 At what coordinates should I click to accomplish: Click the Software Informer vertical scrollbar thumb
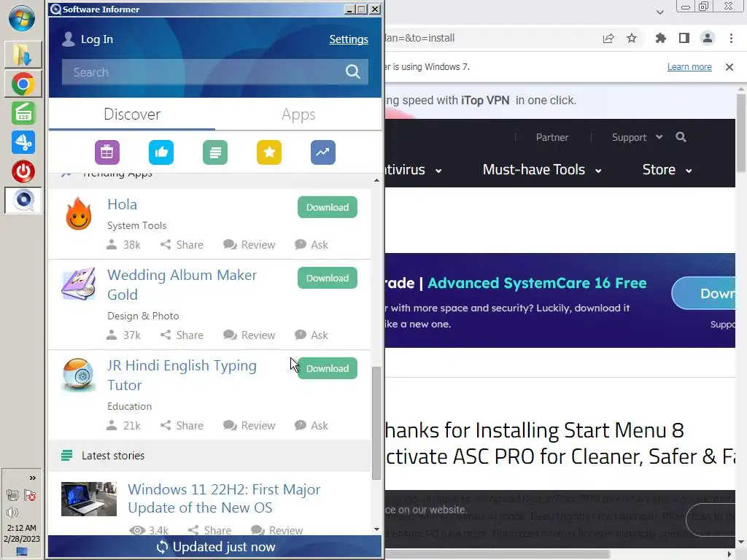(x=376, y=423)
